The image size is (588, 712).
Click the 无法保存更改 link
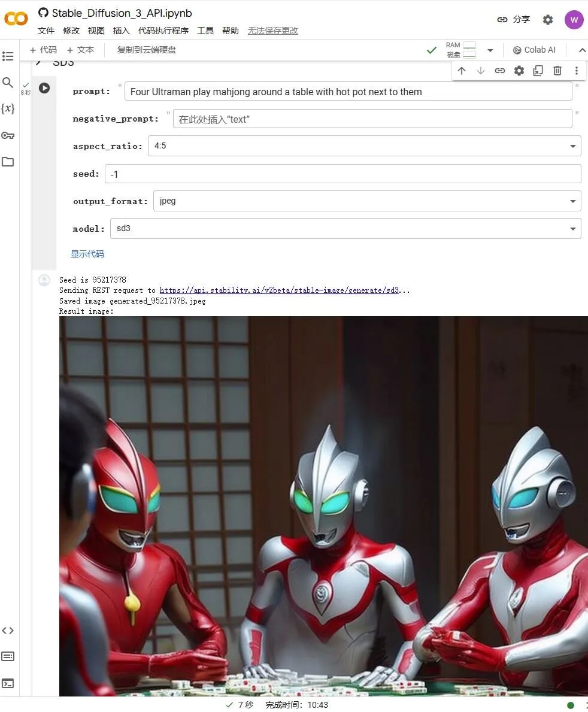pyautogui.click(x=273, y=31)
